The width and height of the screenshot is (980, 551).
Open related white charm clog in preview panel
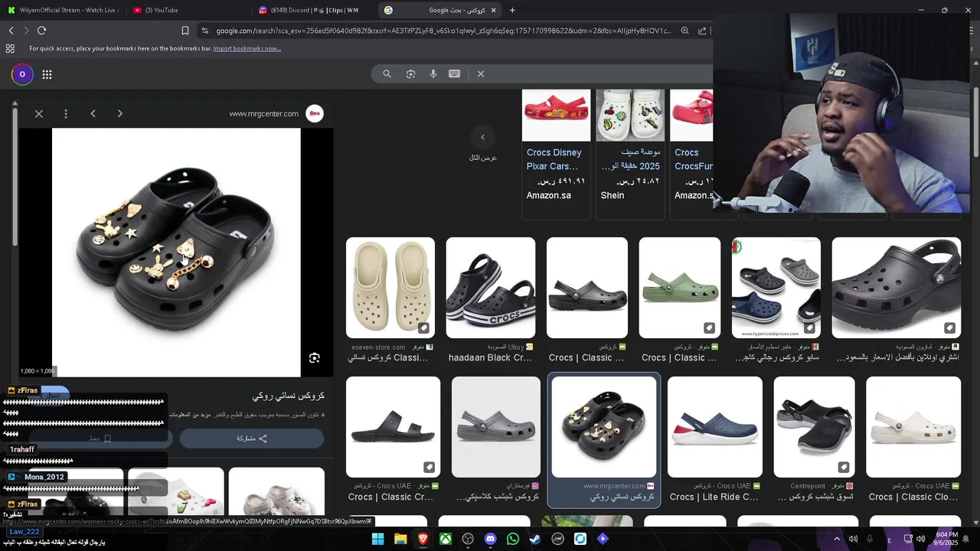click(x=176, y=491)
